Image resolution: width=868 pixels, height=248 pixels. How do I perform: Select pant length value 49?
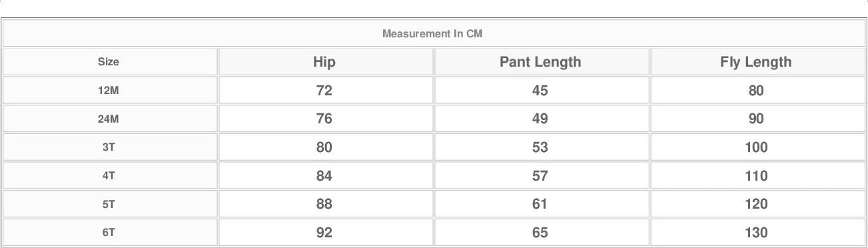pyautogui.click(x=540, y=119)
